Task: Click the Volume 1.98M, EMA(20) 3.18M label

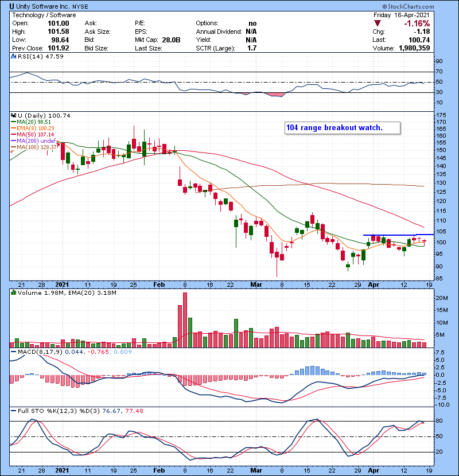Action: click(67, 293)
